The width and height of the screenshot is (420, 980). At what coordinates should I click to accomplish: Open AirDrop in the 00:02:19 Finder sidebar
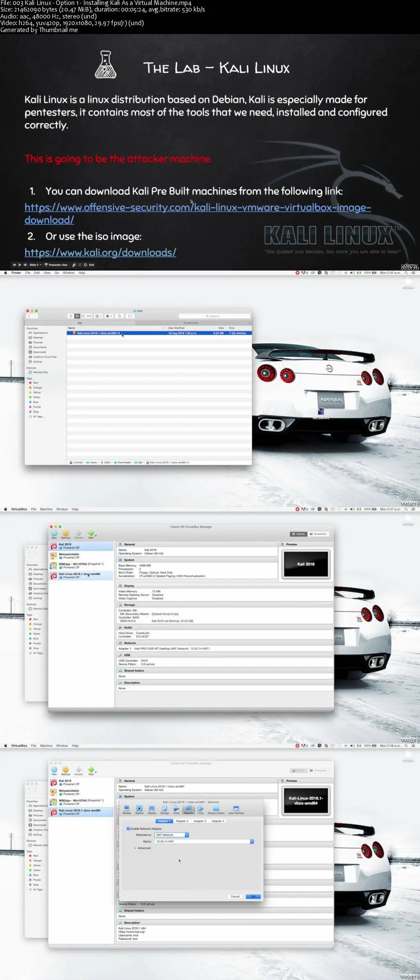pyautogui.click(x=35, y=362)
